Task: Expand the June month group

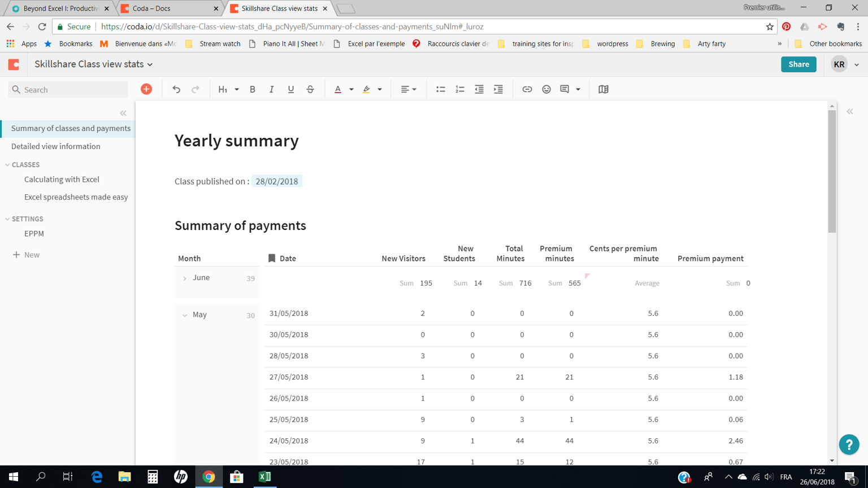Action: pyautogui.click(x=185, y=278)
